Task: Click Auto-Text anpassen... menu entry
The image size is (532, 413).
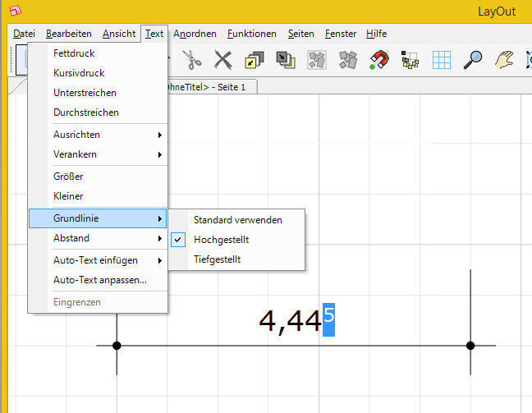Action: 99,280
